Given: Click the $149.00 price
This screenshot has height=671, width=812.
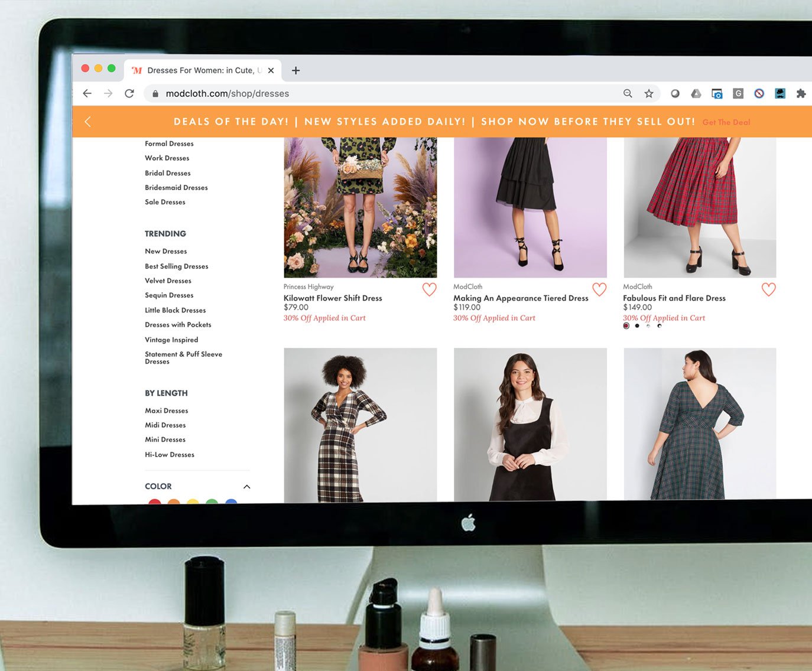Looking at the screenshot, I should 638,308.
